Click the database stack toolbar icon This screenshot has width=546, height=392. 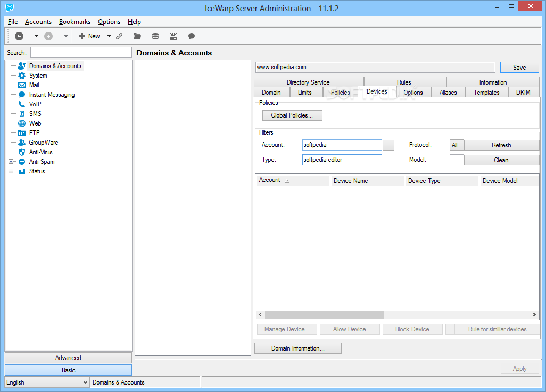coord(155,36)
